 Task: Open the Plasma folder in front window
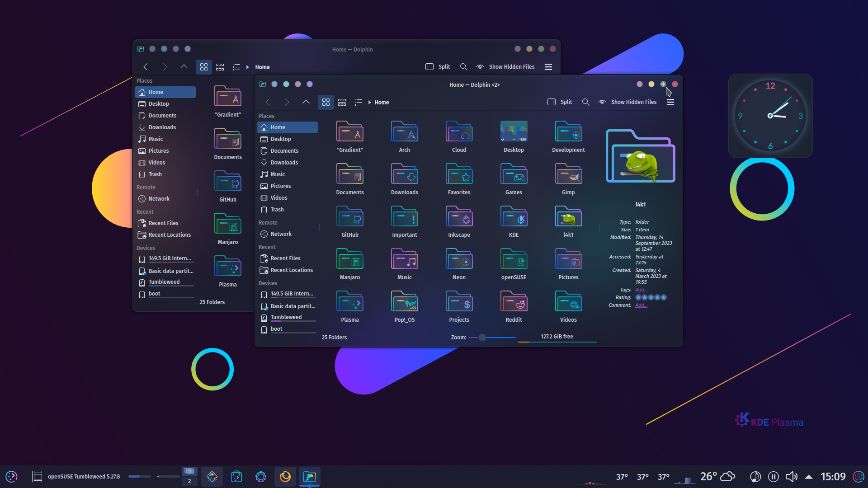coord(350,306)
